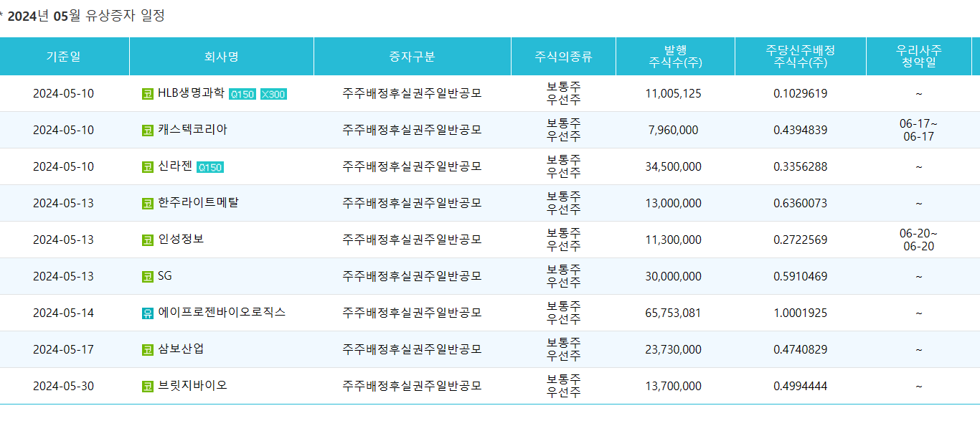980x421 pixels.
Task: Click the 우리사주 청약일 column header
Action: click(x=919, y=57)
